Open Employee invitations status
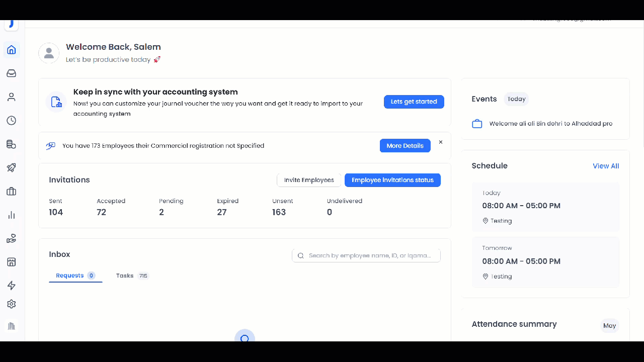 (392, 180)
